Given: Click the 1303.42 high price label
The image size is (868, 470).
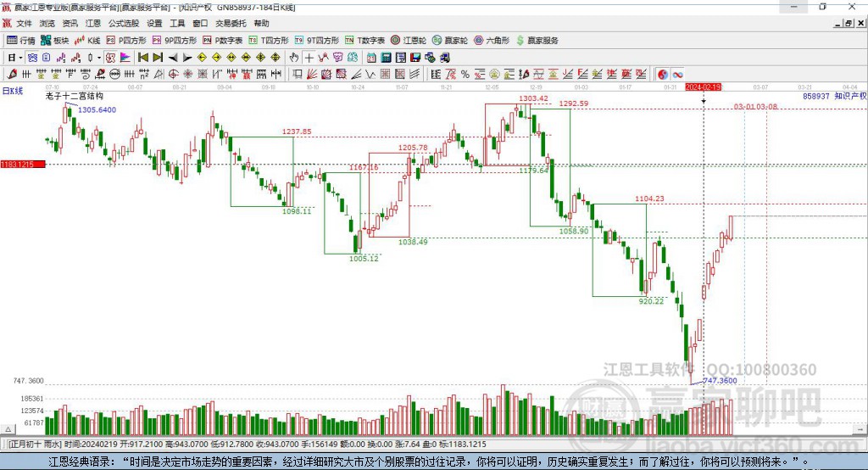Looking at the screenshot, I should point(533,98).
